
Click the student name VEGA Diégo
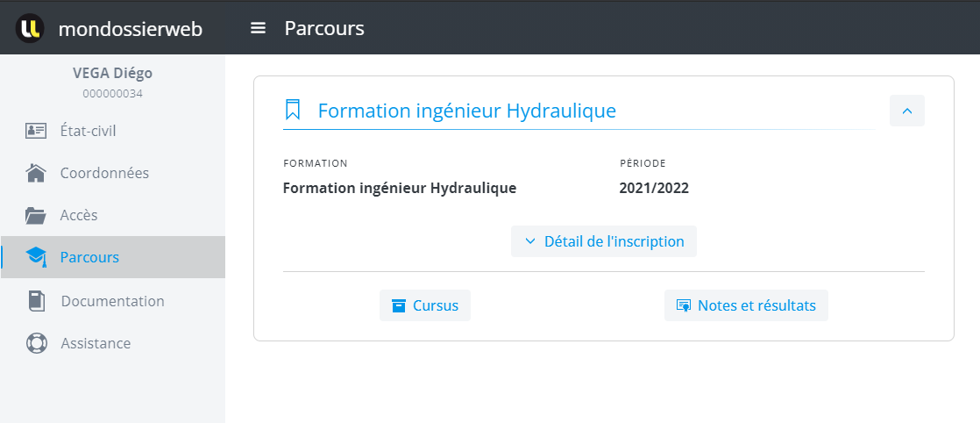[x=112, y=73]
